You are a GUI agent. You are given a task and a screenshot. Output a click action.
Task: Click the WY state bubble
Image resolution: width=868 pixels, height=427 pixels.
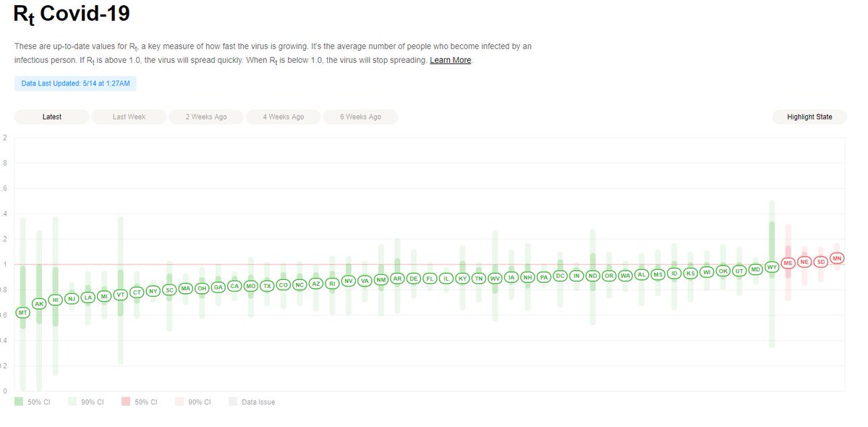(772, 267)
